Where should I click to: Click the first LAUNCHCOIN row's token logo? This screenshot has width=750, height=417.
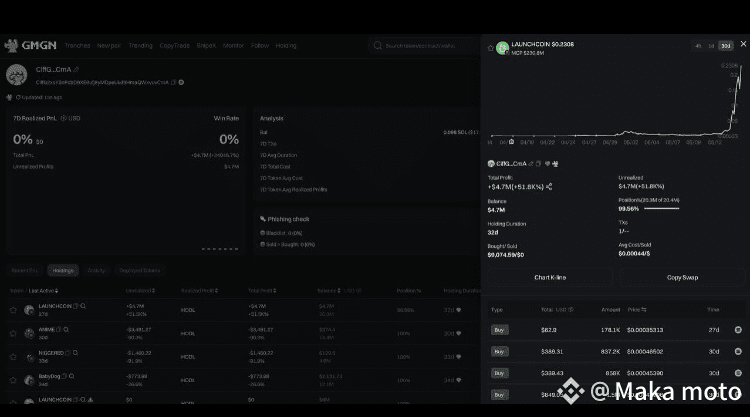coord(29,310)
